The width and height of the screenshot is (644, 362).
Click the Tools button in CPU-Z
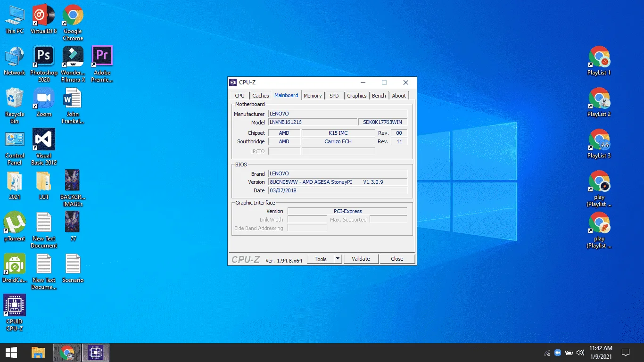click(321, 259)
